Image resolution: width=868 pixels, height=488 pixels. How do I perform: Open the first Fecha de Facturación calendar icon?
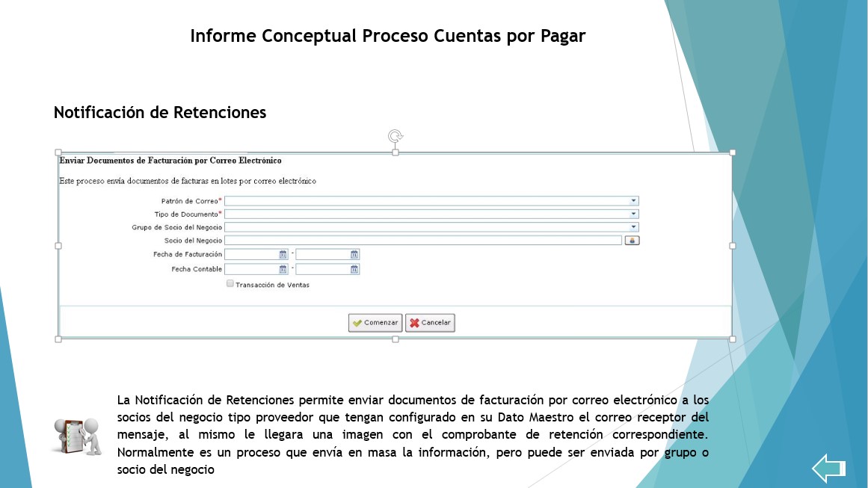coord(283,255)
